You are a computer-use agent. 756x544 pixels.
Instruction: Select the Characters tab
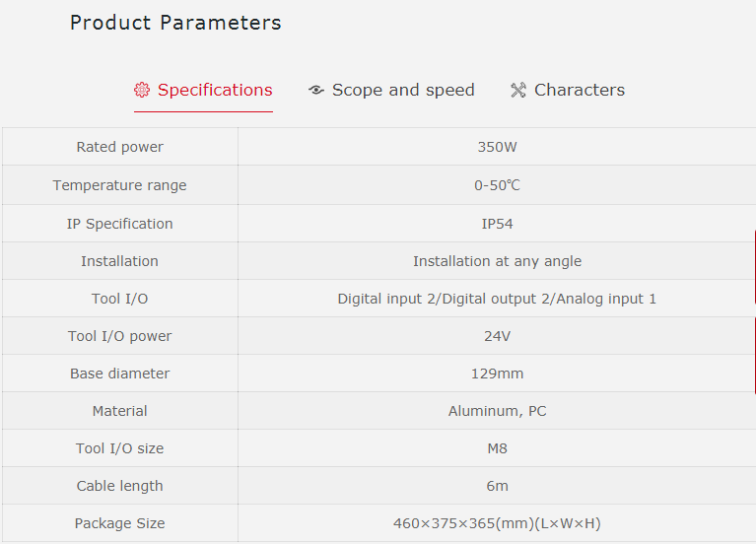579,91
